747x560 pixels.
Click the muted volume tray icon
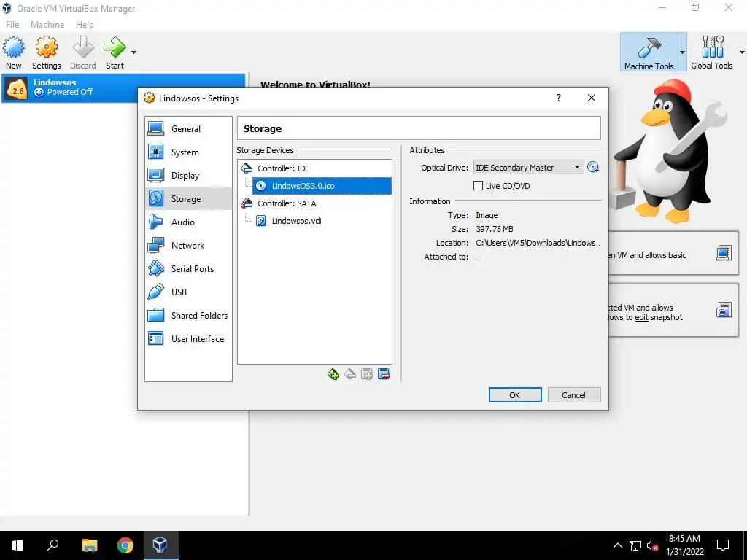click(x=652, y=545)
